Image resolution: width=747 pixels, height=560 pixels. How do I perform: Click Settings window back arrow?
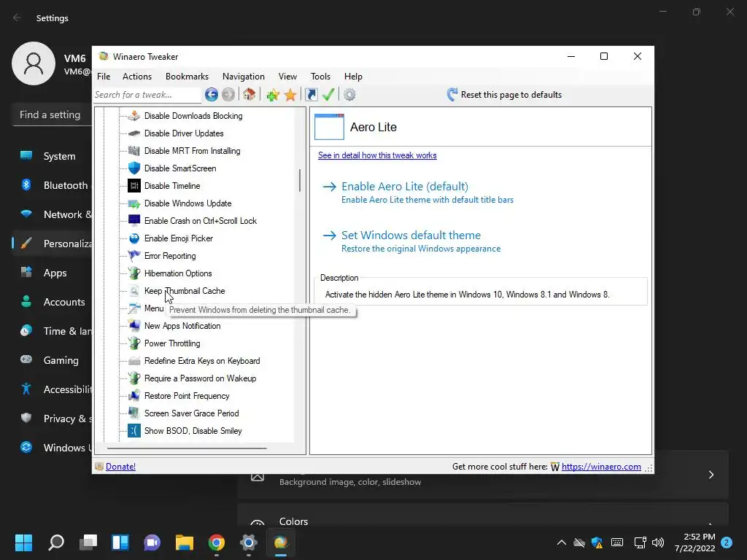point(18,17)
